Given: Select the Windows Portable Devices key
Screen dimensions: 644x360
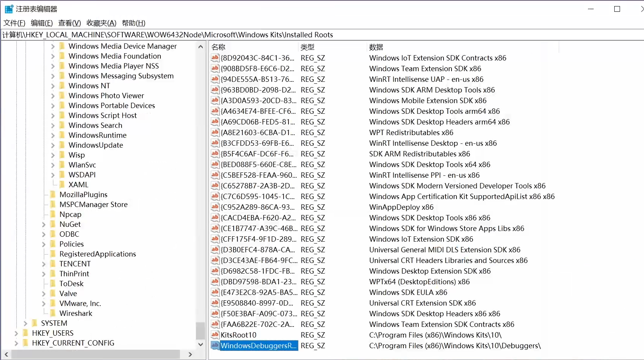Looking at the screenshot, I should 112,106.
